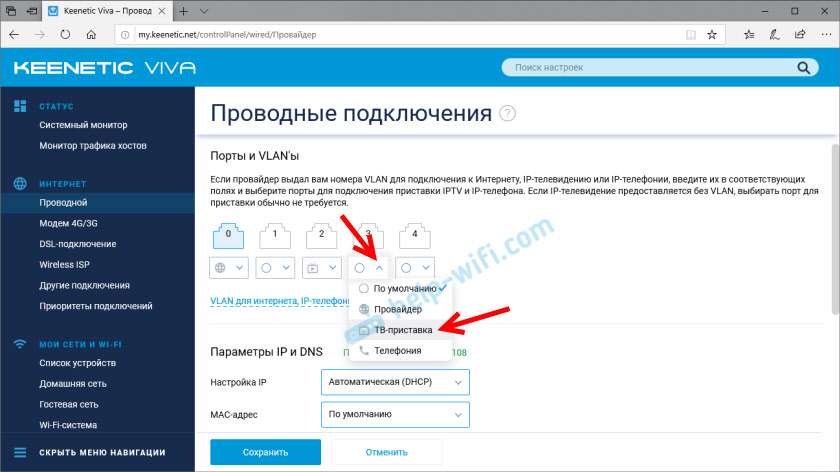This screenshot has width=840, height=472.
Task: Click the Internet globe icon in sidebar
Action: [x=20, y=184]
